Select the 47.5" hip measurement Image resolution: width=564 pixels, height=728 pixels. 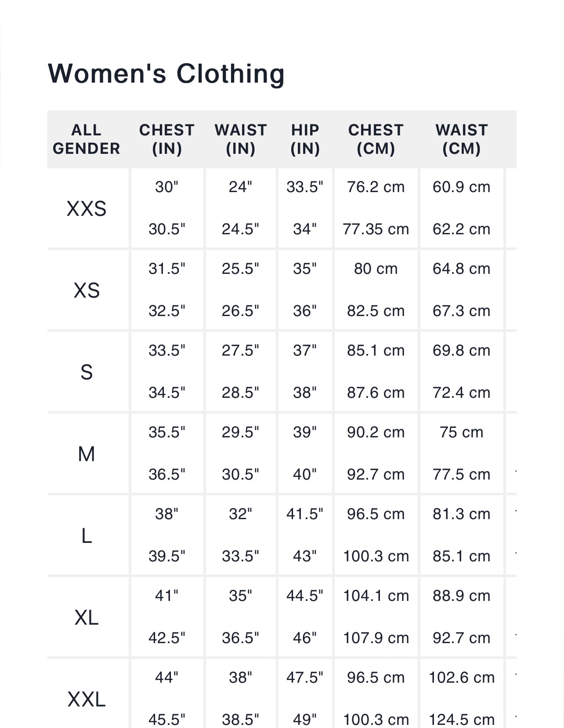(x=305, y=677)
